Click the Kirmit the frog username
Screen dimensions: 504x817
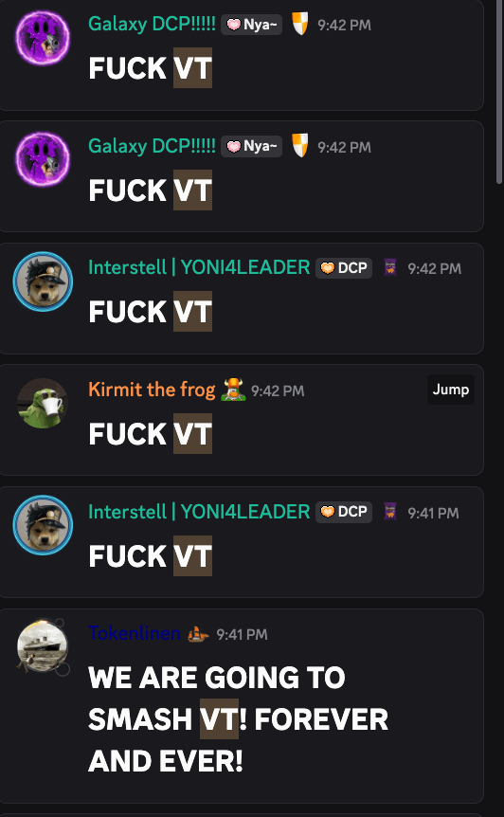pyautogui.click(x=152, y=390)
